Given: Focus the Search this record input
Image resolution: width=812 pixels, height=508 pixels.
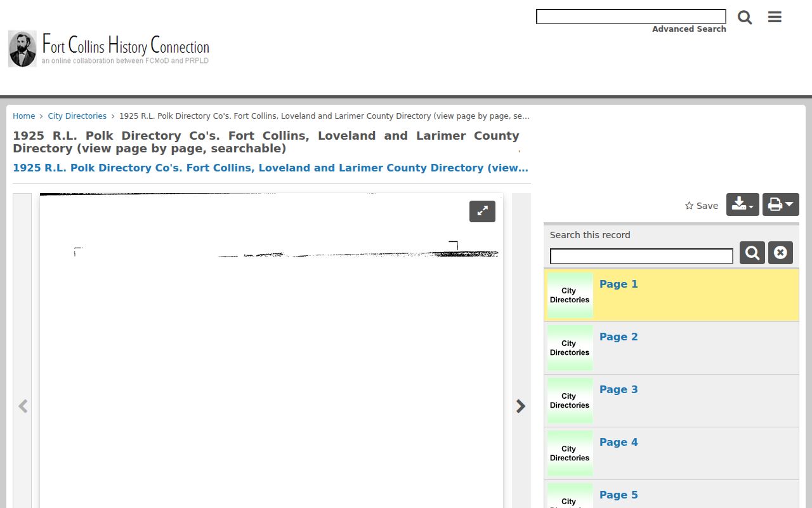Looking at the screenshot, I should pyautogui.click(x=641, y=256).
